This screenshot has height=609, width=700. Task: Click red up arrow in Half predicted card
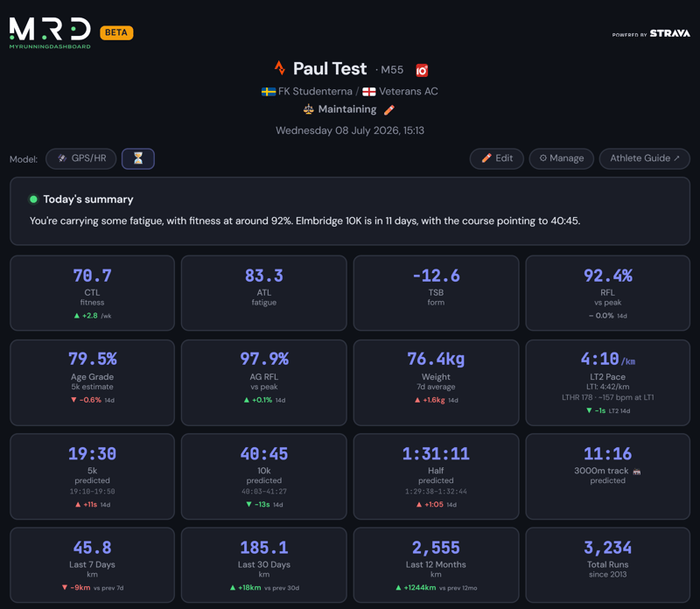click(x=419, y=505)
